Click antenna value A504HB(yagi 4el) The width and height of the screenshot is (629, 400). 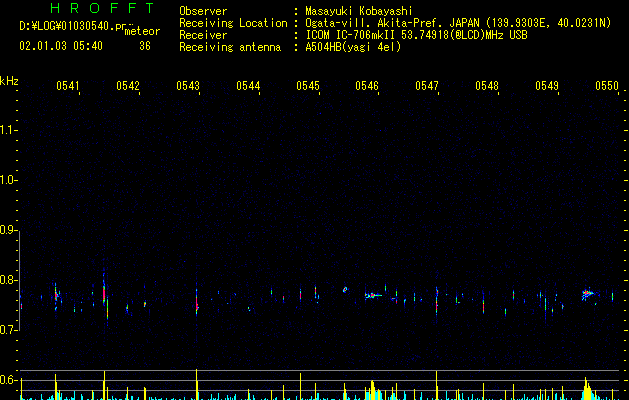coord(353,47)
